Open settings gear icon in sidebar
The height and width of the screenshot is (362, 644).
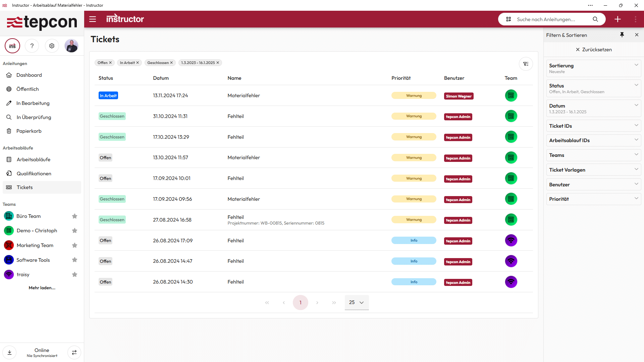click(x=52, y=46)
